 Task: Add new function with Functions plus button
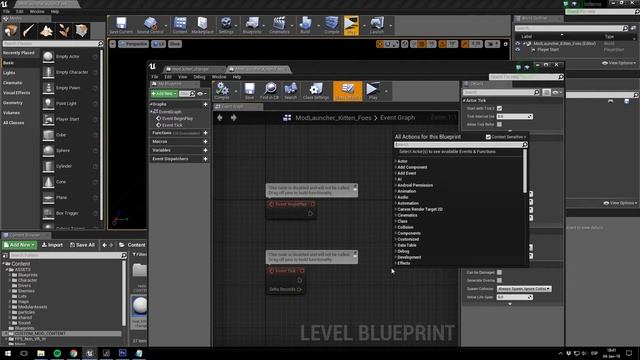[x=205, y=133]
